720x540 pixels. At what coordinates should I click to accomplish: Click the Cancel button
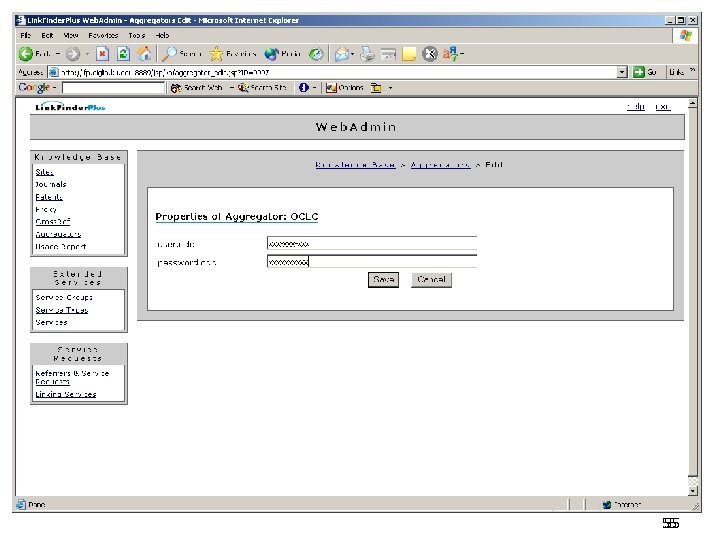point(431,280)
